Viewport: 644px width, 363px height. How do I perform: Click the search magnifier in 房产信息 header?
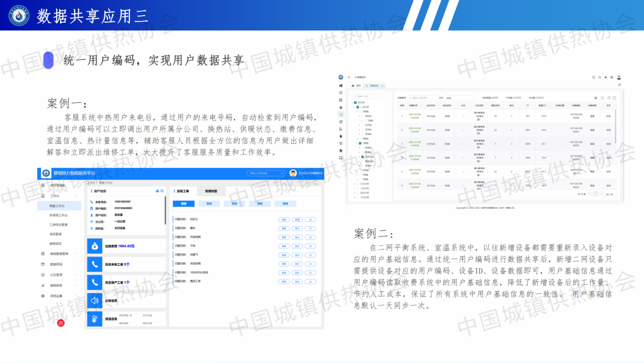click(162, 191)
